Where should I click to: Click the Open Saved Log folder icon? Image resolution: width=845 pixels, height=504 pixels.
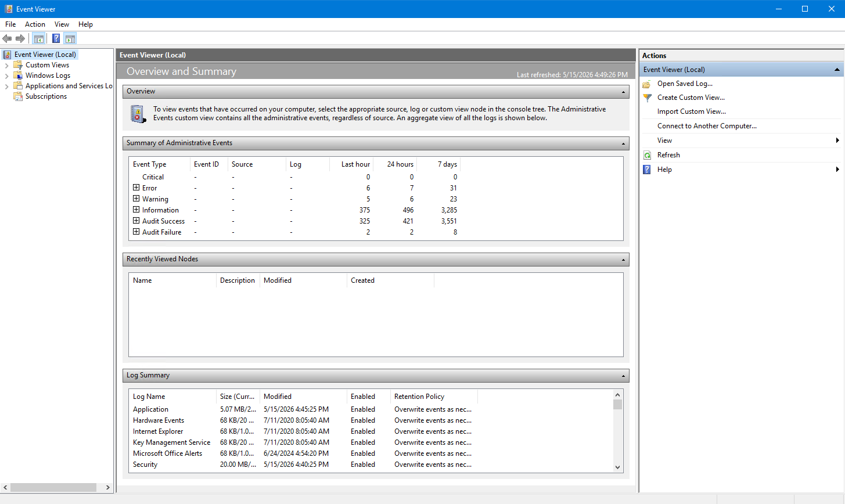[647, 84]
